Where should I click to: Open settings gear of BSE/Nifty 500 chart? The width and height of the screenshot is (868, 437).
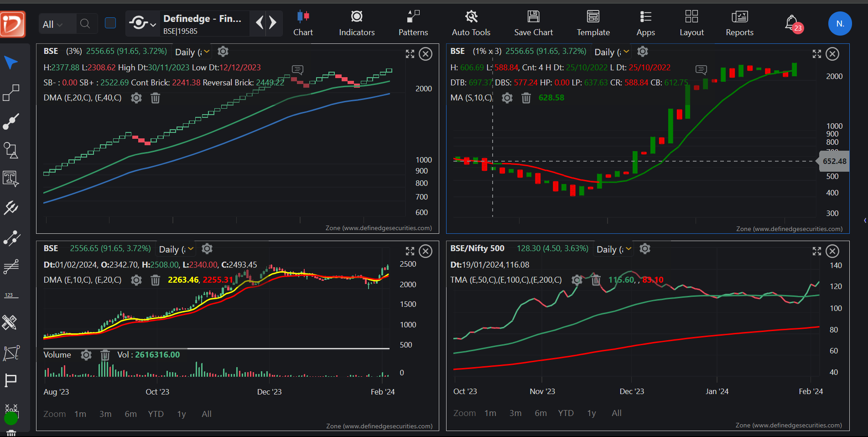coord(645,249)
